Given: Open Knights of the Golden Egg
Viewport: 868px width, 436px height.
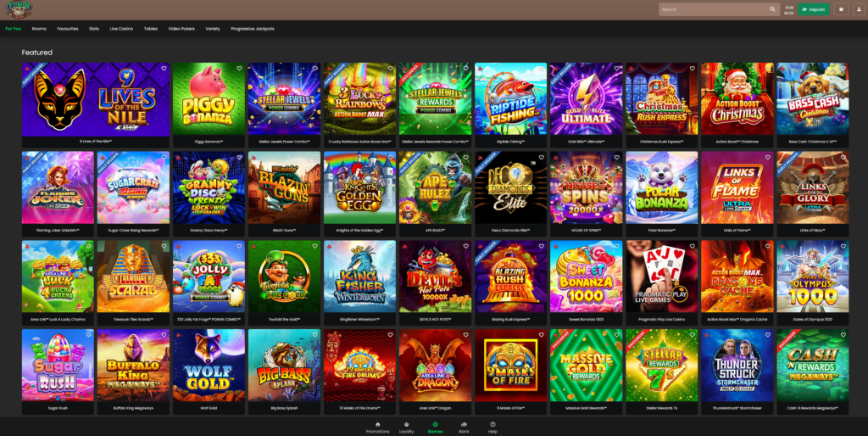Looking at the screenshot, I should [x=359, y=194].
